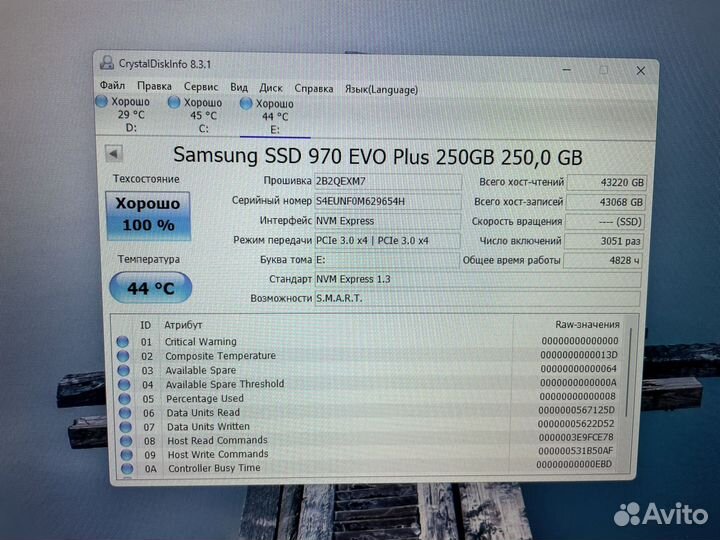Select the Host Read Commands attribute
This screenshot has height=540, width=720.
tap(217, 440)
